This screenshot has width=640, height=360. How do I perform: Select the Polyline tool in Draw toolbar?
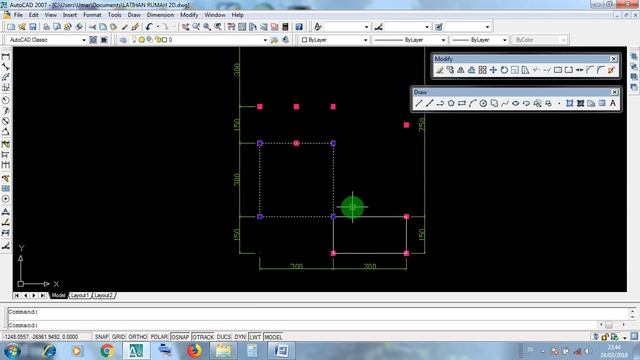coord(440,104)
